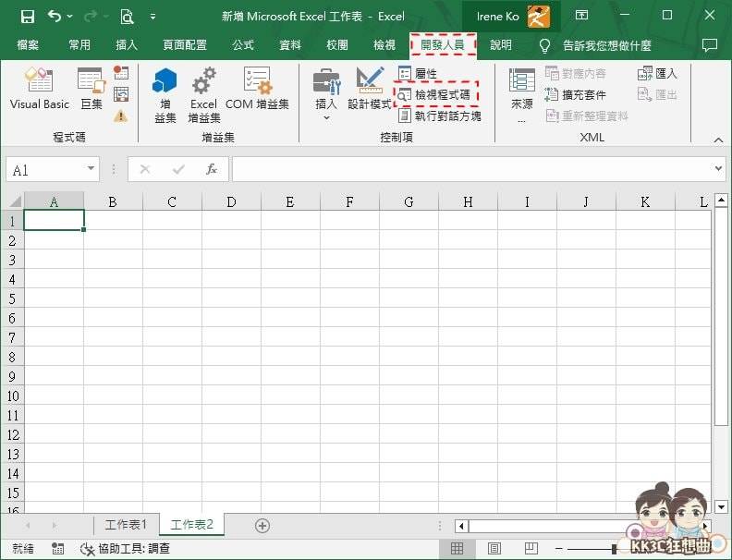Open macro security warning icon
The width and height of the screenshot is (732, 560).
(121, 116)
